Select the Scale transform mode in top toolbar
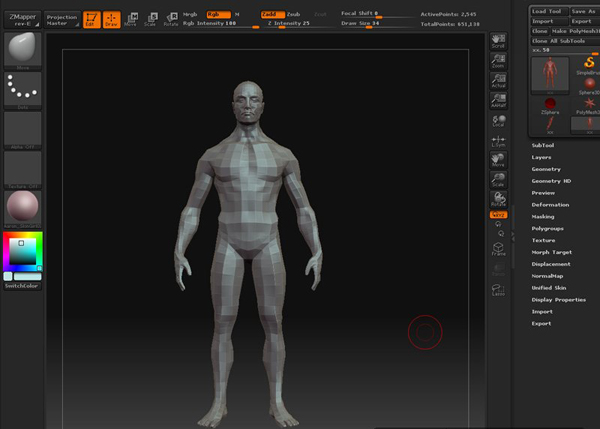The width and height of the screenshot is (600, 429). [151, 19]
